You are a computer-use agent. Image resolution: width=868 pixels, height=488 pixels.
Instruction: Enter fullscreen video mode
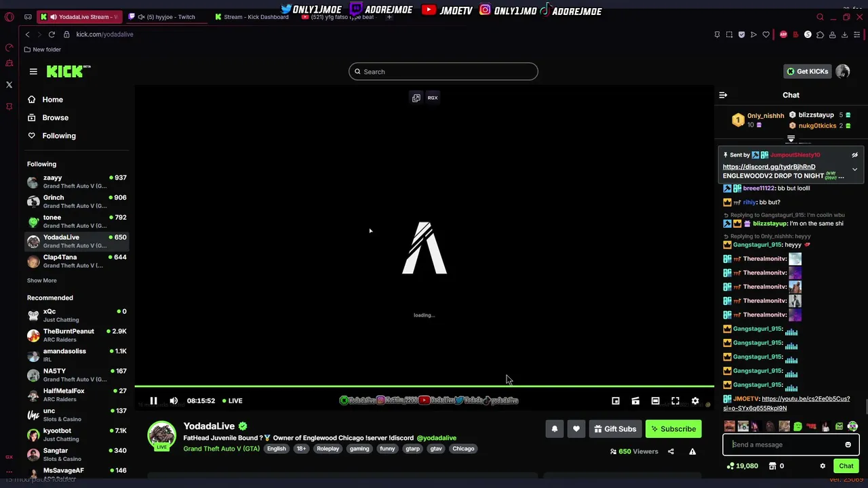pos(675,401)
